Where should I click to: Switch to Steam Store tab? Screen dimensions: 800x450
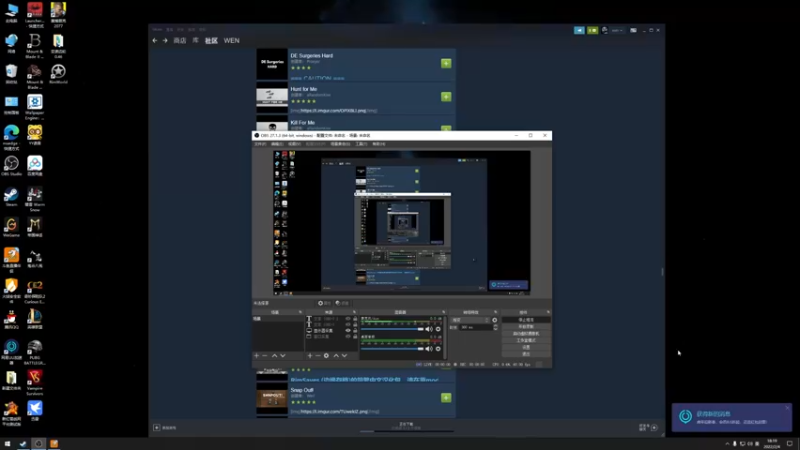180,41
